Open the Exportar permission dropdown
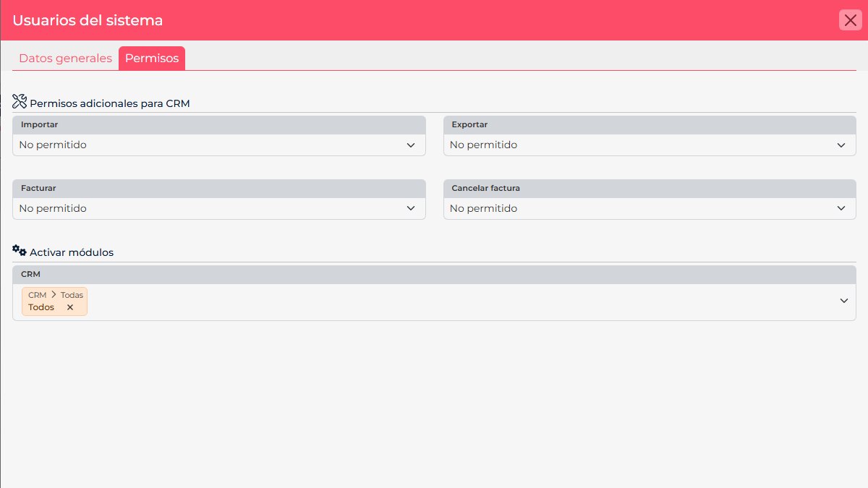868x488 pixels. (650, 145)
